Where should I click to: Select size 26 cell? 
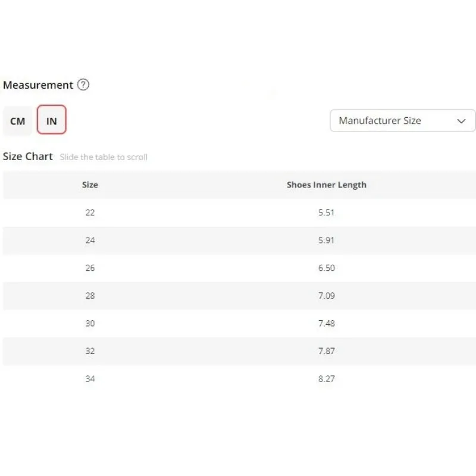pyautogui.click(x=90, y=268)
